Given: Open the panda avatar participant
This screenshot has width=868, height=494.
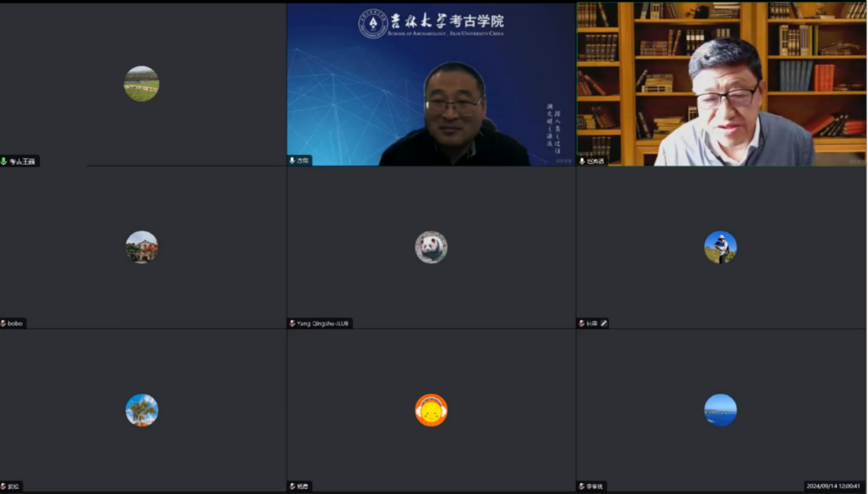Looking at the screenshot, I should click(431, 247).
